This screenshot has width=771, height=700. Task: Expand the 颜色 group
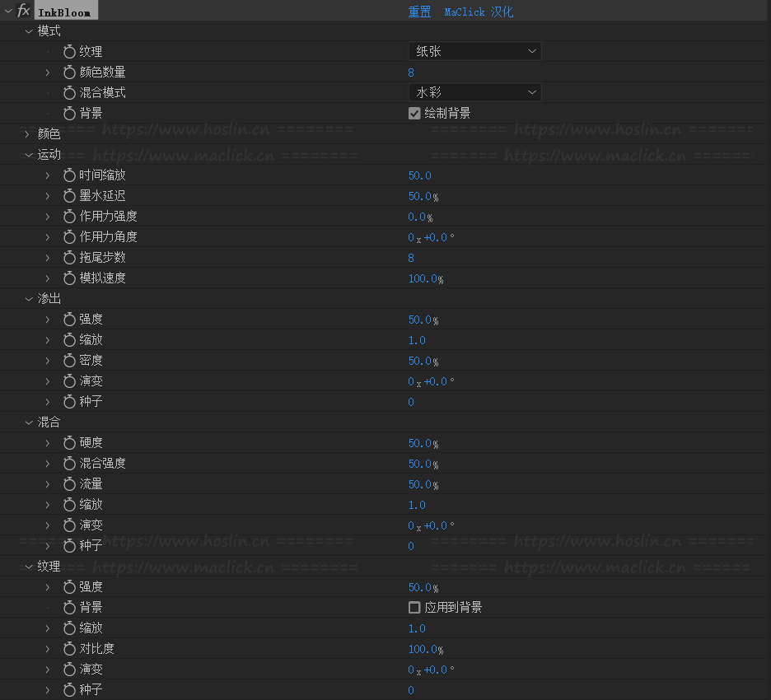(28, 134)
